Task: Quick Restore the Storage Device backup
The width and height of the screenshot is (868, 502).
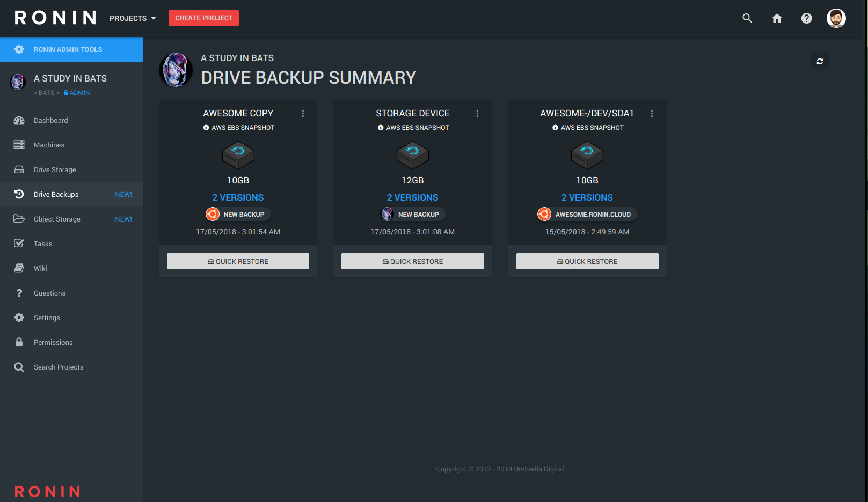Action: [412, 261]
